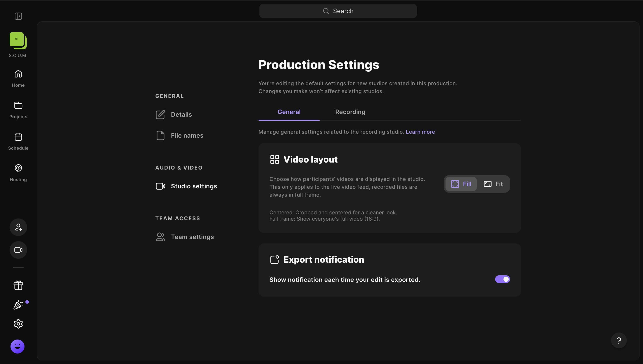The width and height of the screenshot is (643, 364).
Task: Open Team settings in side menu
Action: (x=192, y=237)
